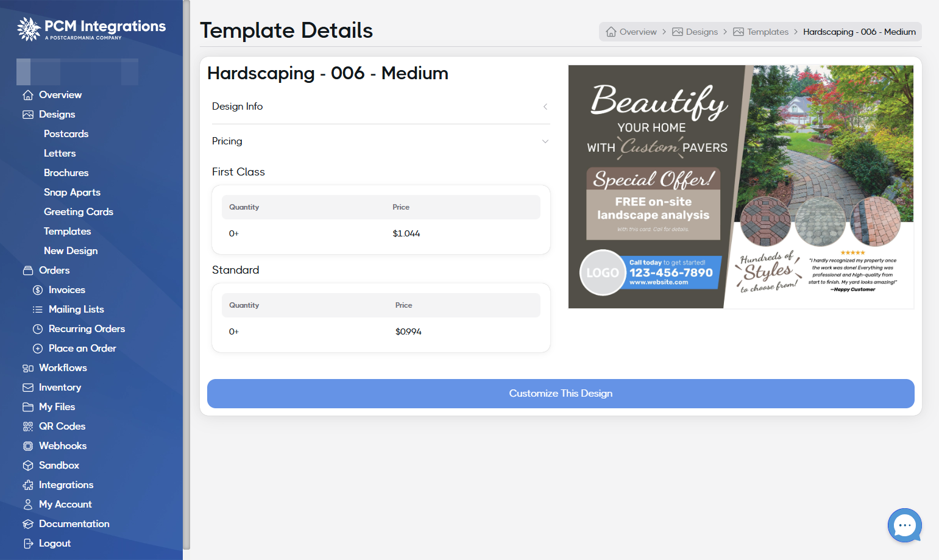
Task: Go to Templates via breadcrumb link
Action: pos(768,32)
